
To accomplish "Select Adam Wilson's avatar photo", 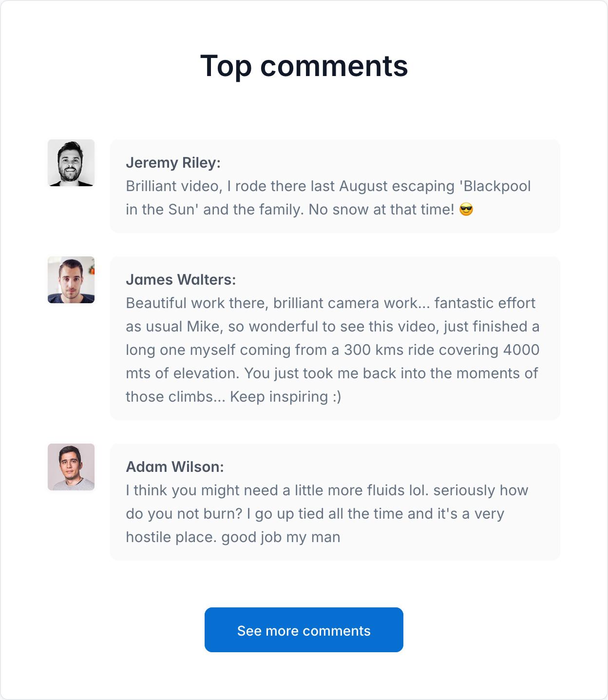I will tap(71, 467).
